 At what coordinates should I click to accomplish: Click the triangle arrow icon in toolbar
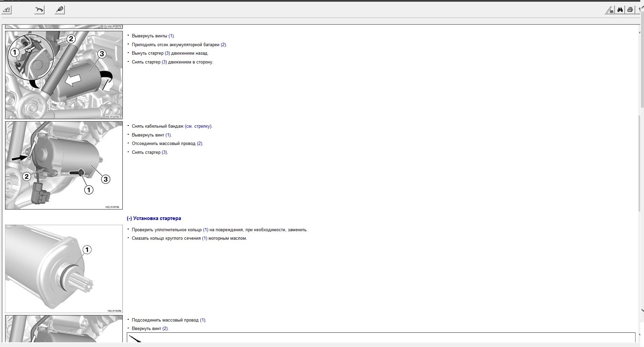tap(7, 10)
